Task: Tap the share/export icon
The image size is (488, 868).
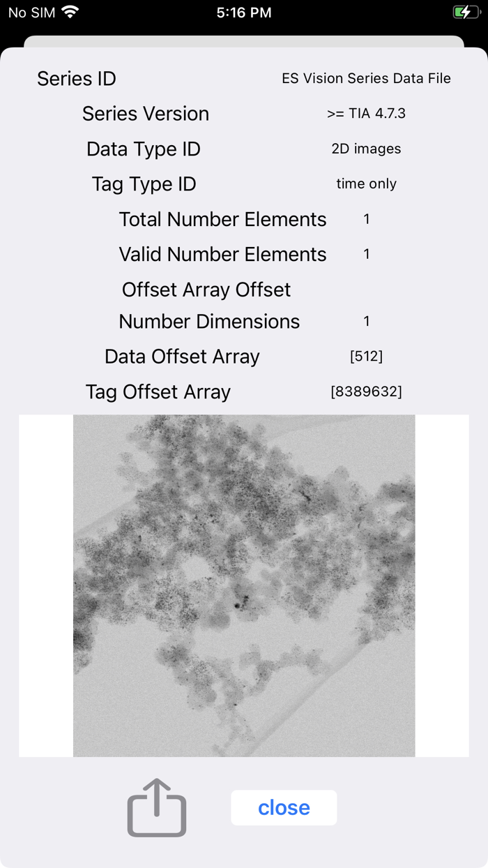Action: coord(156,807)
